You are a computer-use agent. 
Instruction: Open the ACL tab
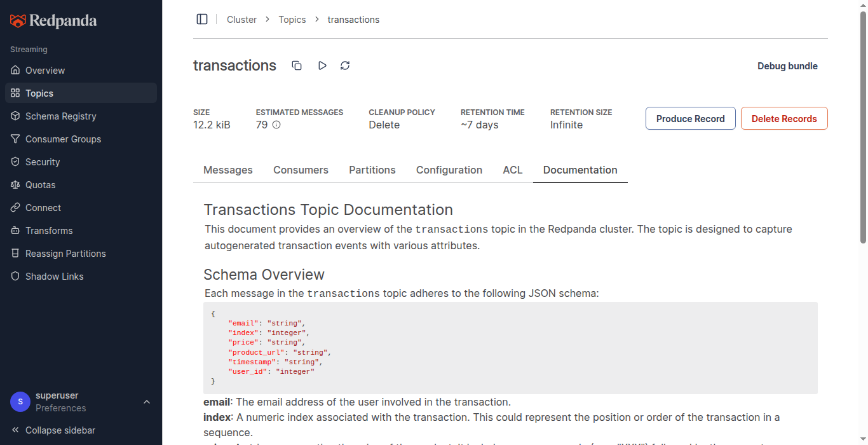[513, 170]
